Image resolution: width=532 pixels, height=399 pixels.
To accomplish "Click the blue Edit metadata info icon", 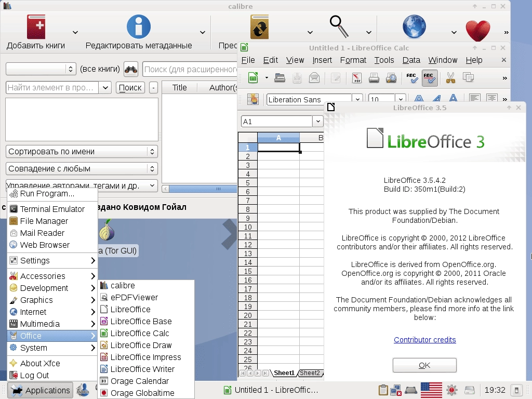I will (x=138, y=26).
